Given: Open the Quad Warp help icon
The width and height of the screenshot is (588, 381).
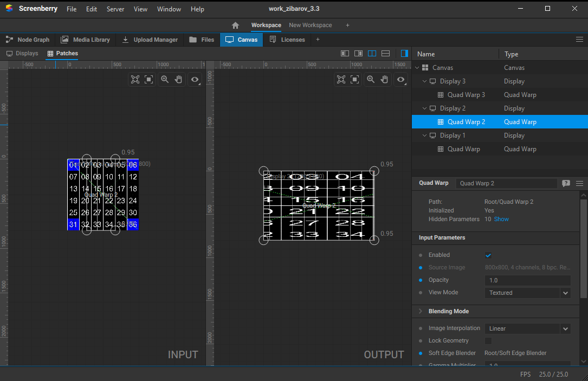Looking at the screenshot, I should pos(566,183).
